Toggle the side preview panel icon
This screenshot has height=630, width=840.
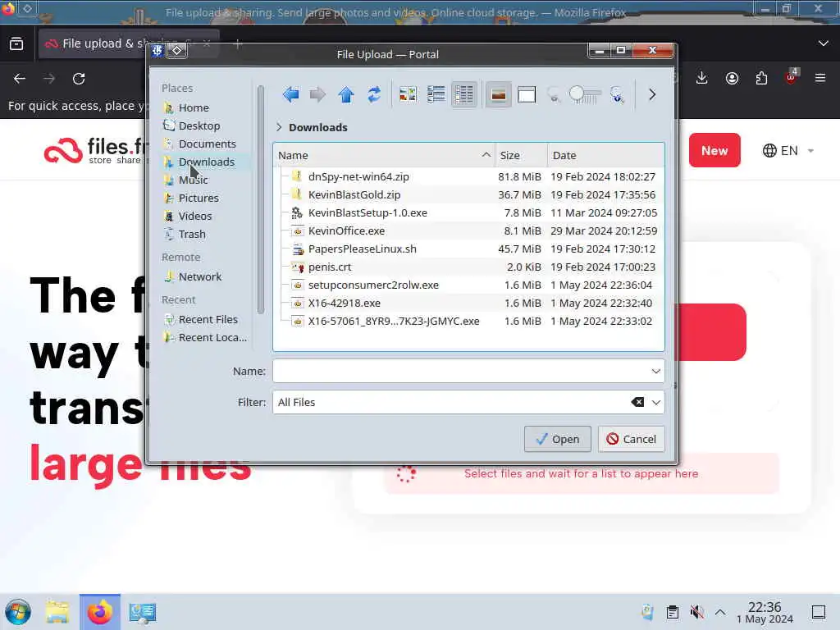527,95
